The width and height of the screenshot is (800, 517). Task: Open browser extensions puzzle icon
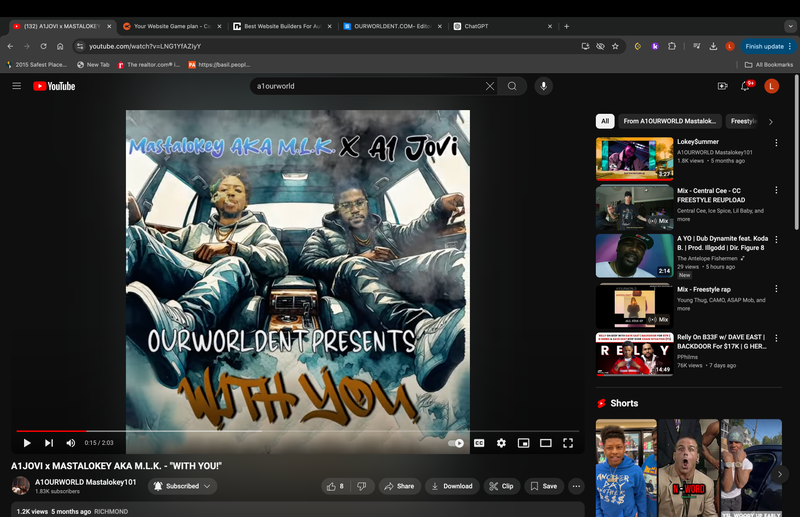671,46
